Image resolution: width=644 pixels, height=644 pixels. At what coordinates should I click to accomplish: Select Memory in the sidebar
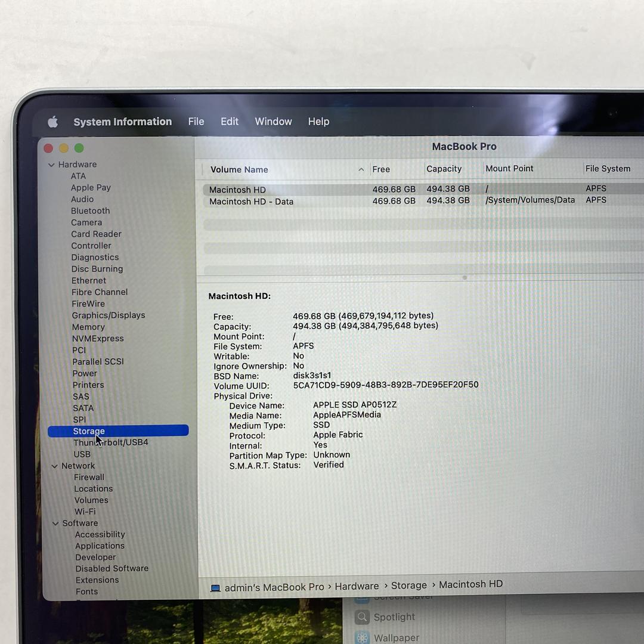[x=88, y=327]
